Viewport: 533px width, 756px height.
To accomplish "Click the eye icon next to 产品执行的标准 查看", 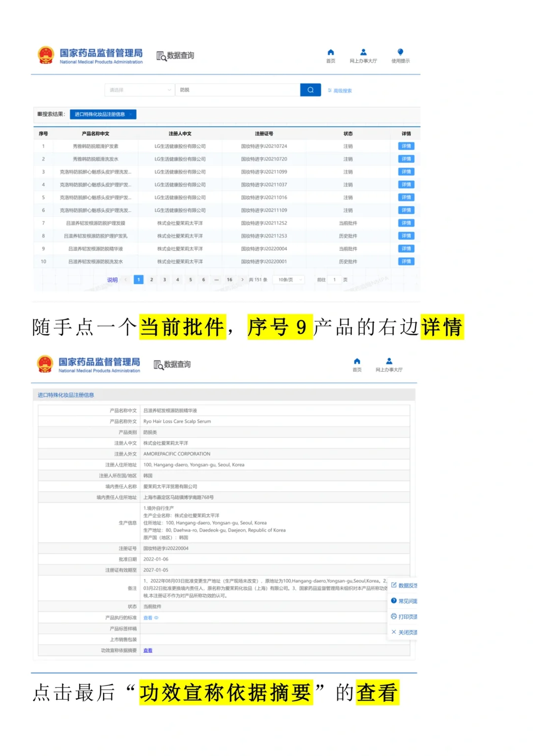I will [156, 618].
